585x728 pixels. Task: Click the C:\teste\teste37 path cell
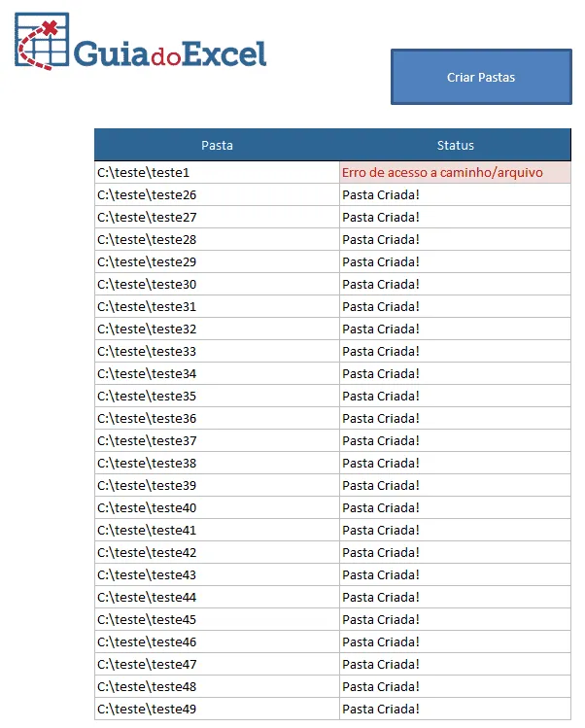pos(217,440)
